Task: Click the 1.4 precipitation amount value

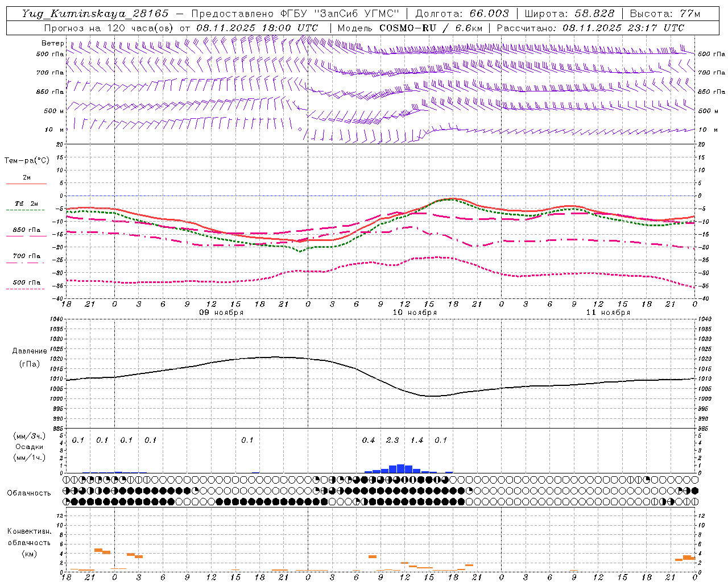Action: tap(417, 440)
